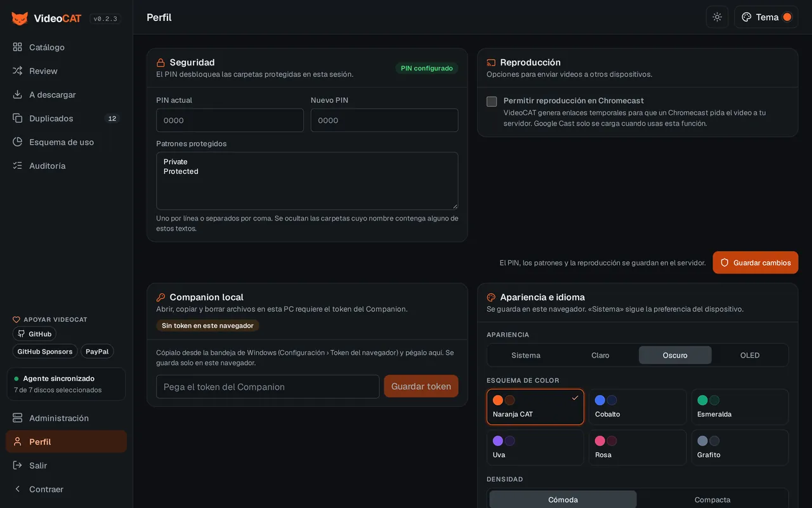Go to A descargar

pyautogui.click(x=66, y=95)
